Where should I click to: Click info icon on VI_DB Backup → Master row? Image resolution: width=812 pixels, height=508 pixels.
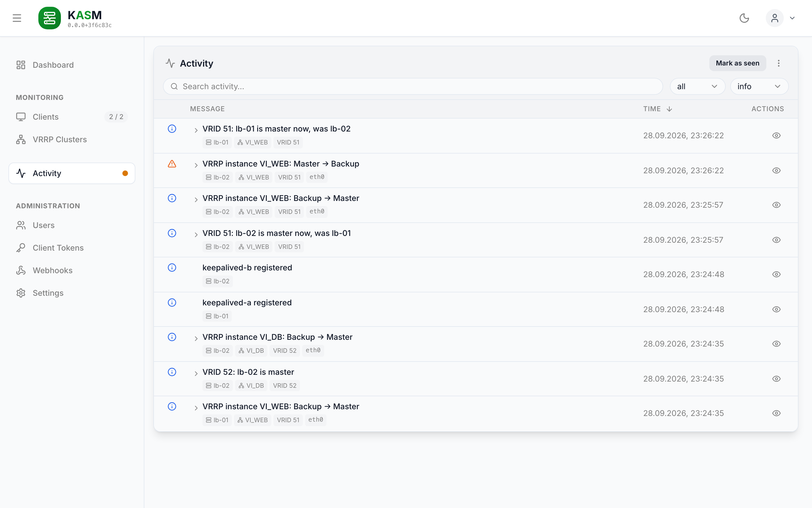[x=172, y=337]
